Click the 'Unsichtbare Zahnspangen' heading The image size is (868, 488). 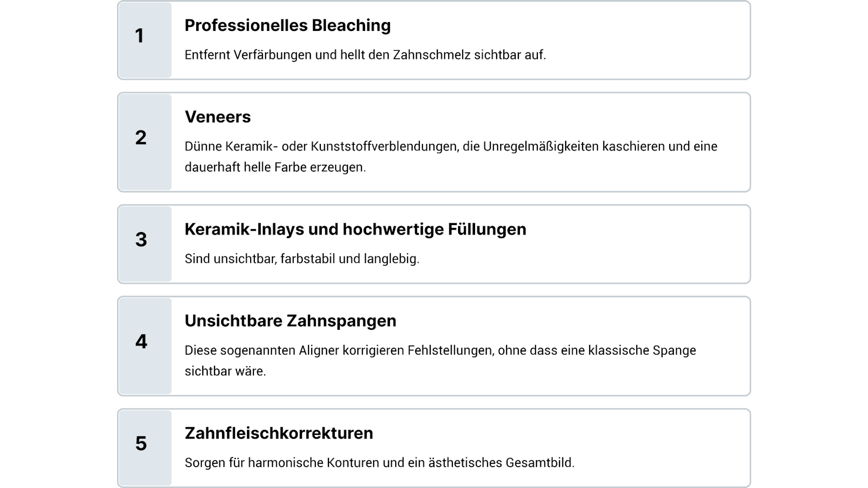pos(290,321)
